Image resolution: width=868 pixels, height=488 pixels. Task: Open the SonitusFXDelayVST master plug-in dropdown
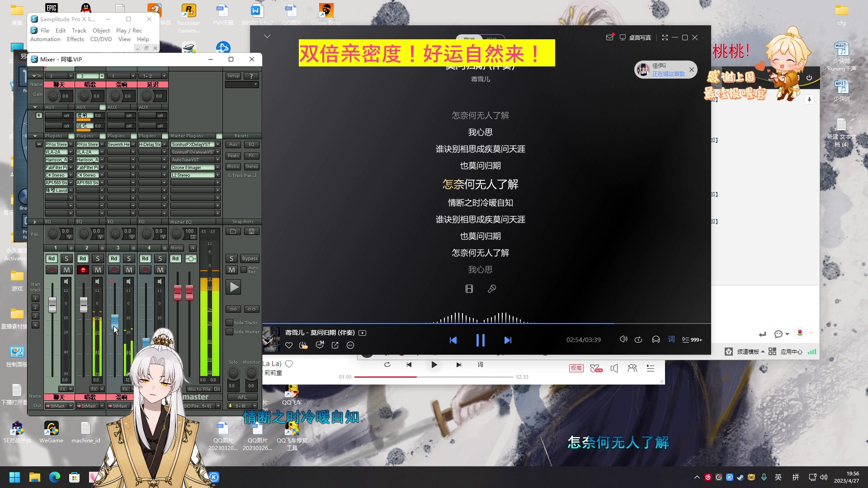pos(217,145)
